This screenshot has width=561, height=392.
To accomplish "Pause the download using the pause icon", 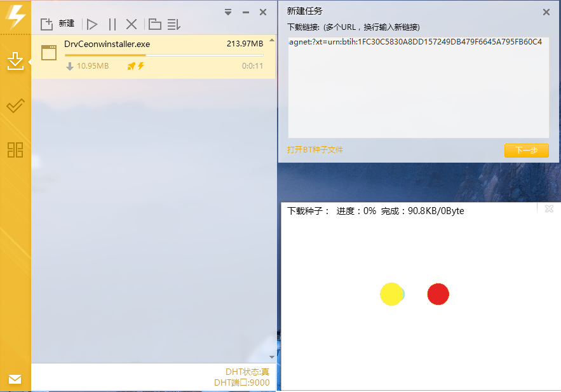I will click(112, 24).
